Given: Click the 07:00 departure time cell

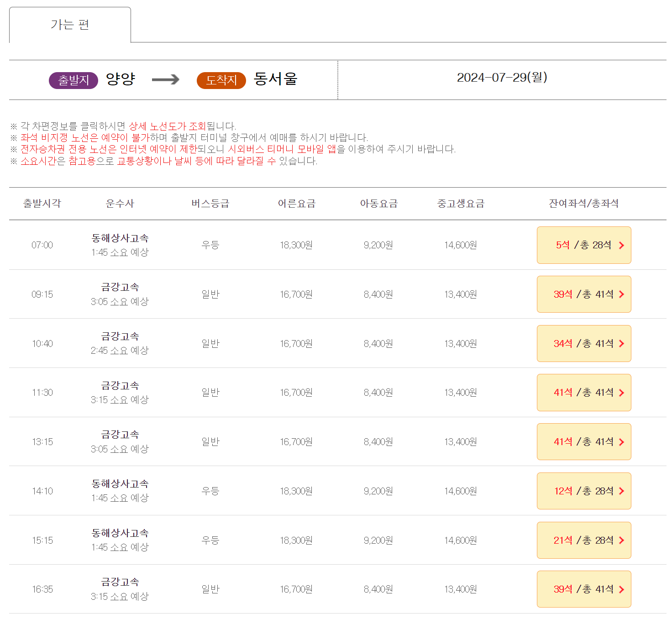Looking at the screenshot, I should click(42, 245).
